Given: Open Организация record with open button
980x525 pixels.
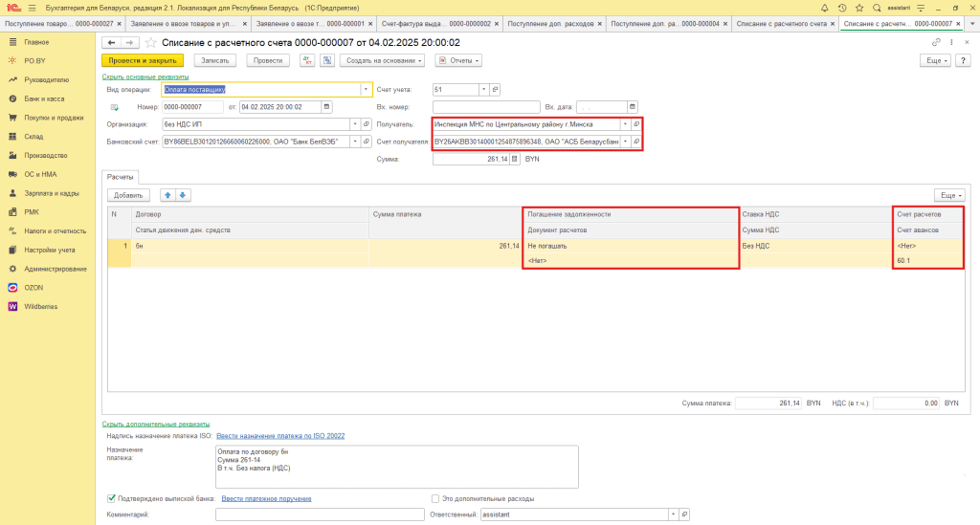Looking at the screenshot, I should coord(367,124).
